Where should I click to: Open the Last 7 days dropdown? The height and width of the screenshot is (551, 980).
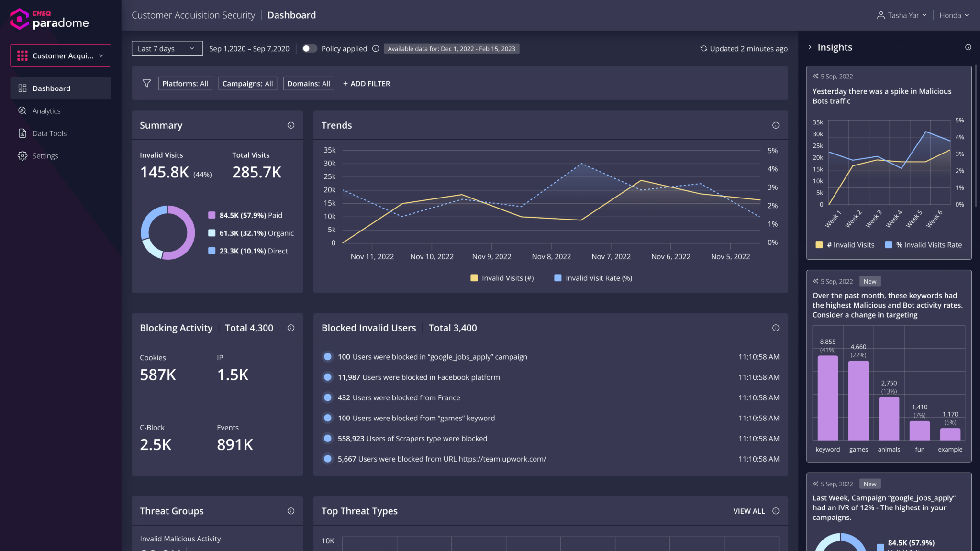coord(167,49)
